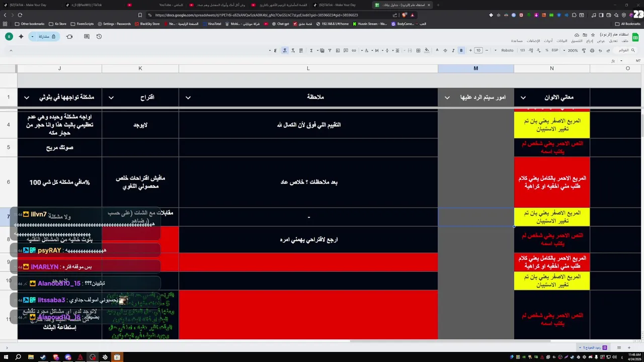
Task: Open the text rotation tool
Action: 367,50
